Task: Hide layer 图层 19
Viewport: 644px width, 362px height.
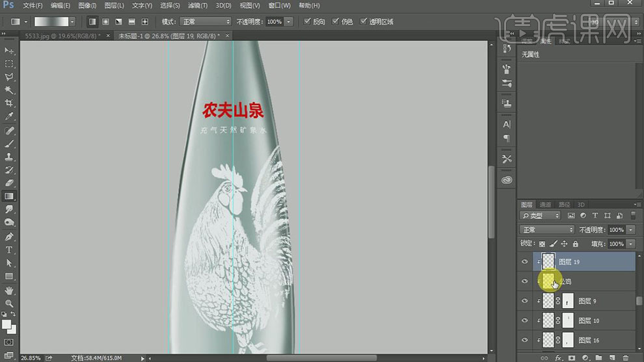Action: (x=524, y=262)
